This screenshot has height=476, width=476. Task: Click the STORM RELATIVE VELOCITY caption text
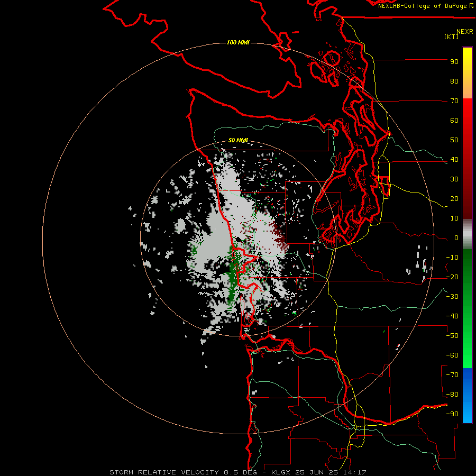pos(164,472)
